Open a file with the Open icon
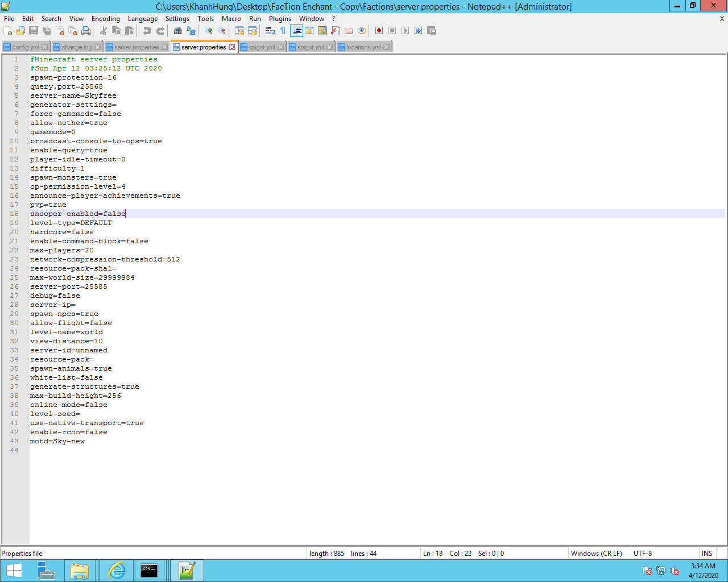This screenshot has height=582, width=728. click(20, 31)
